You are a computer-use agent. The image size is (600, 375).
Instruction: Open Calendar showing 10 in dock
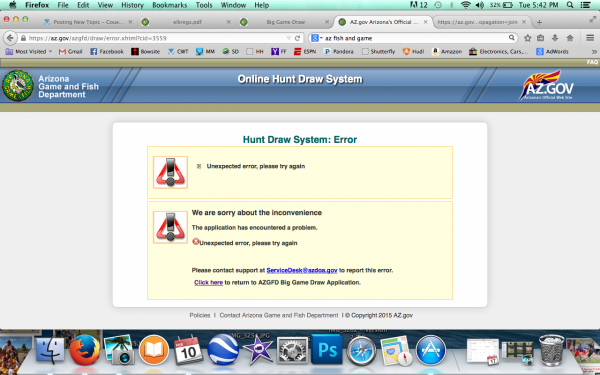(188, 350)
